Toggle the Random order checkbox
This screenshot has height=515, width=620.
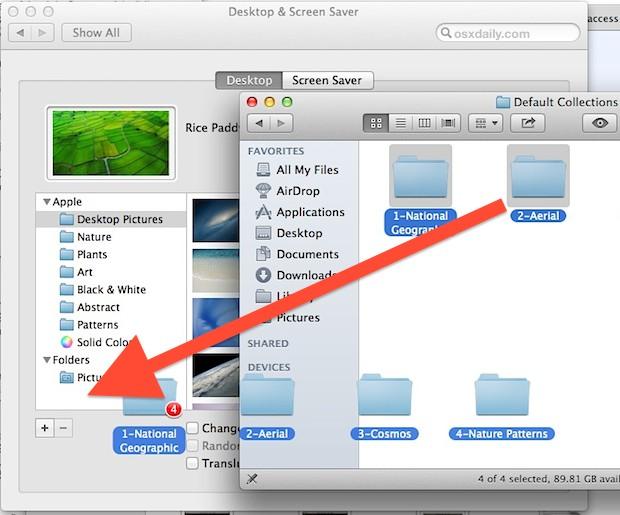click(192, 445)
